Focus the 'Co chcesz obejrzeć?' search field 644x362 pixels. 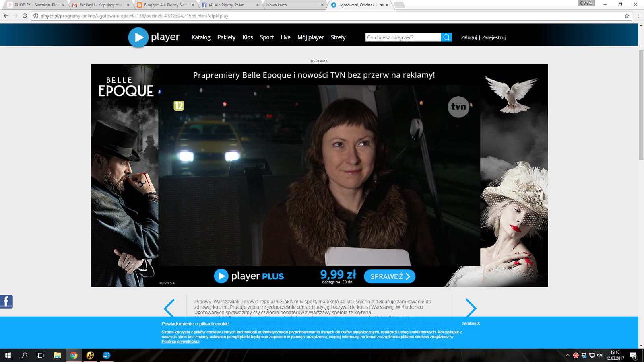point(403,37)
